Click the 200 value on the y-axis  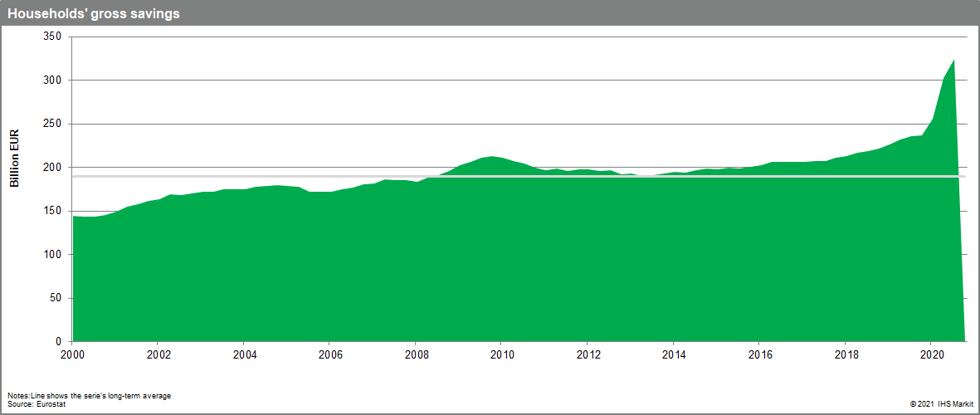point(52,168)
